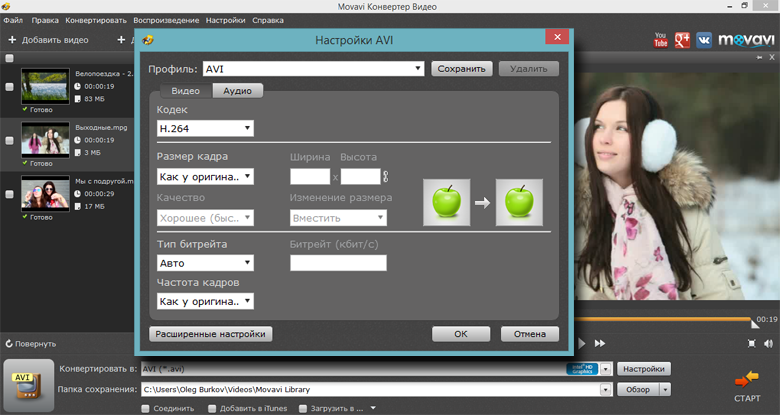This screenshot has width=780, height=415.
Task: Open Расширенные настройки
Action: (210, 334)
